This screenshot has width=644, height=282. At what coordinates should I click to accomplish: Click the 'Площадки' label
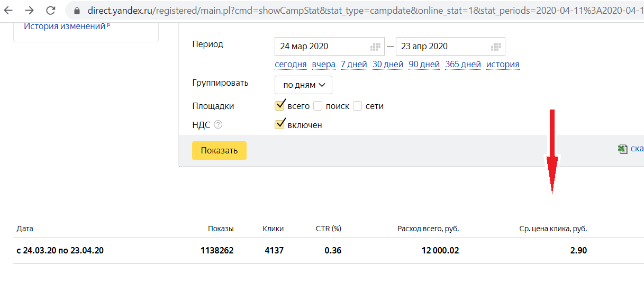click(x=213, y=106)
